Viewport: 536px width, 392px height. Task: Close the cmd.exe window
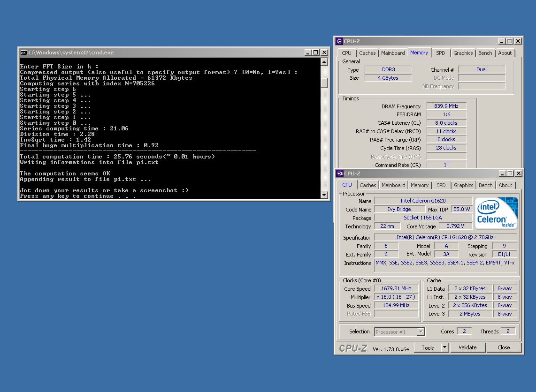324,53
